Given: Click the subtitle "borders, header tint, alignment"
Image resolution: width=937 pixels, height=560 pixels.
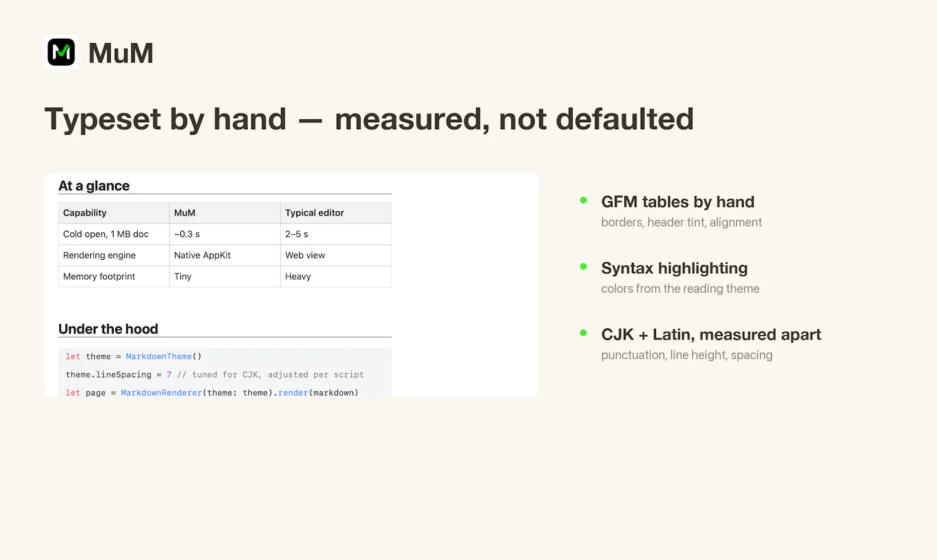Looking at the screenshot, I should pos(682,222).
